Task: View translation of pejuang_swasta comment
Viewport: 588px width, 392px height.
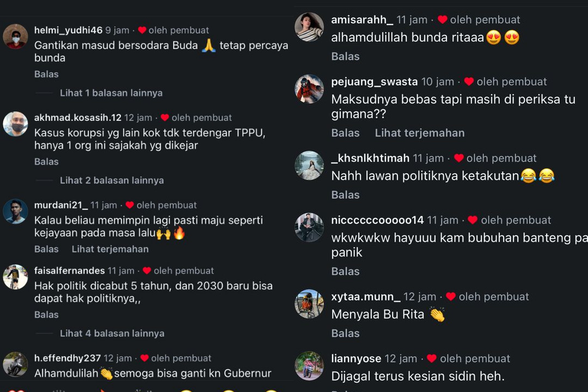Action: [x=420, y=133]
